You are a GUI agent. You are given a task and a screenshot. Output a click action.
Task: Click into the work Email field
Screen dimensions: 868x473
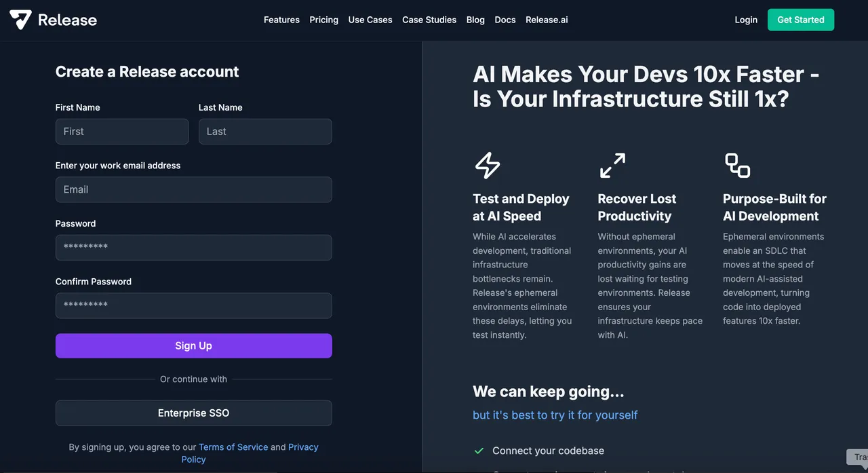click(x=194, y=189)
